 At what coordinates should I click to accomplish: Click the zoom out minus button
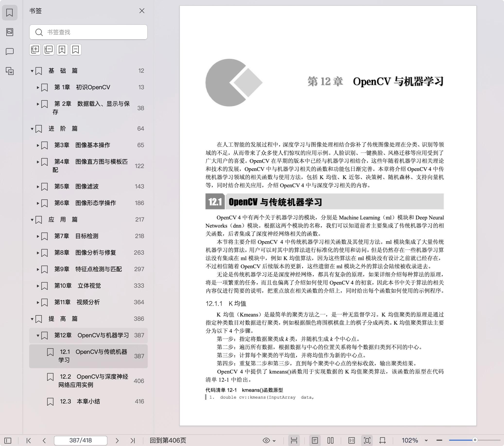coord(439,440)
